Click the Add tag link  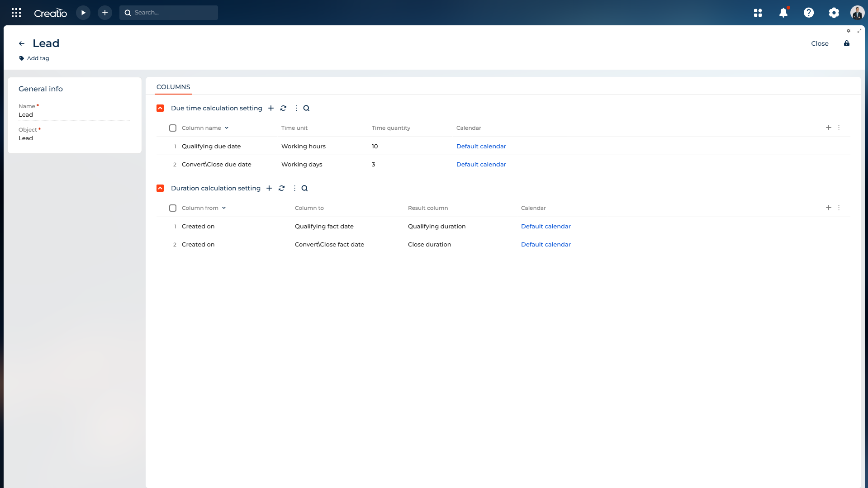[34, 58]
